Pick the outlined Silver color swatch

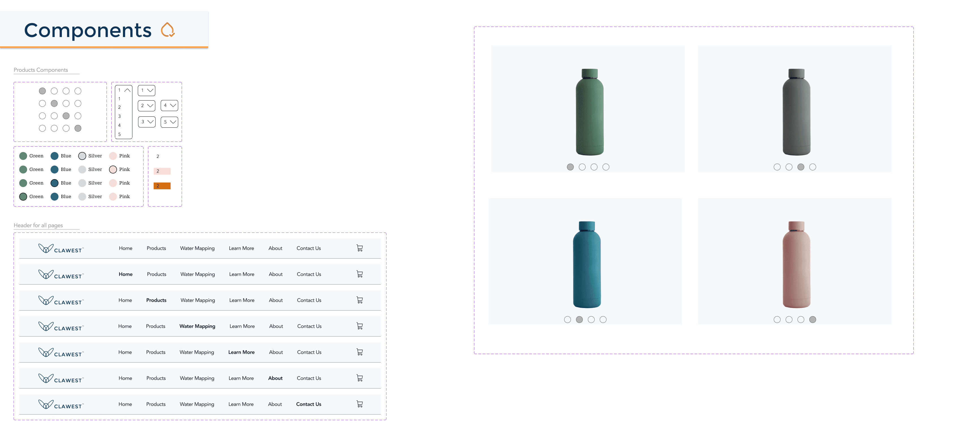point(82,156)
